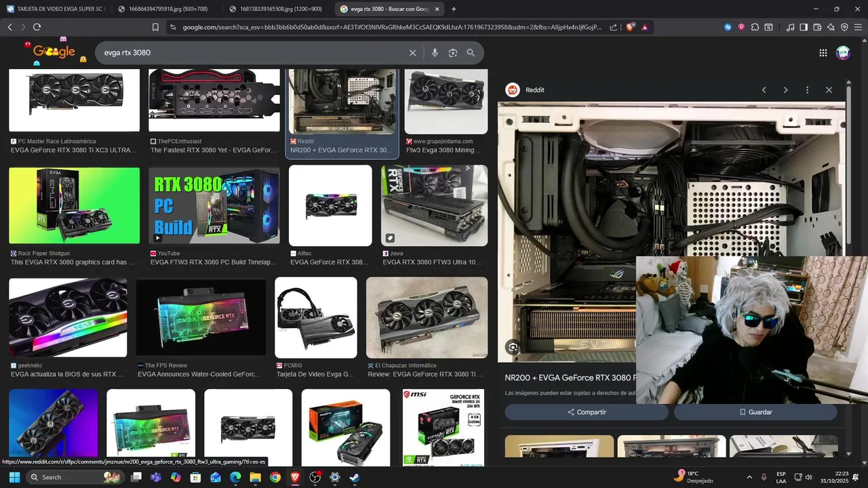
Task: Click the taskbar Search box
Action: pos(75,477)
